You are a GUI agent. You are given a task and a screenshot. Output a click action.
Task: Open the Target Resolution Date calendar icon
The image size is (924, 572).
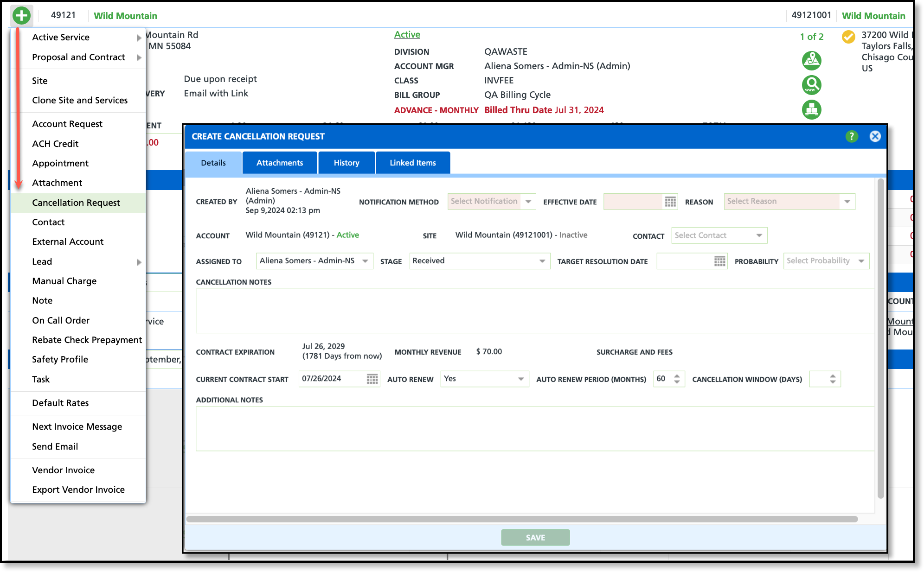pyautogui.click(x=719, y=261)
